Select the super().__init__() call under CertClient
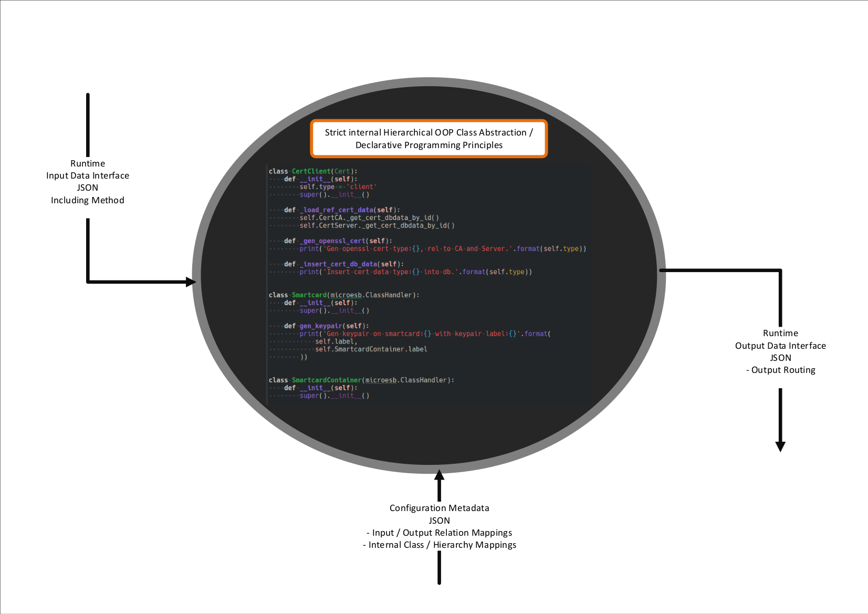This screenshot has width=868, height=614. tap(334, 194)
